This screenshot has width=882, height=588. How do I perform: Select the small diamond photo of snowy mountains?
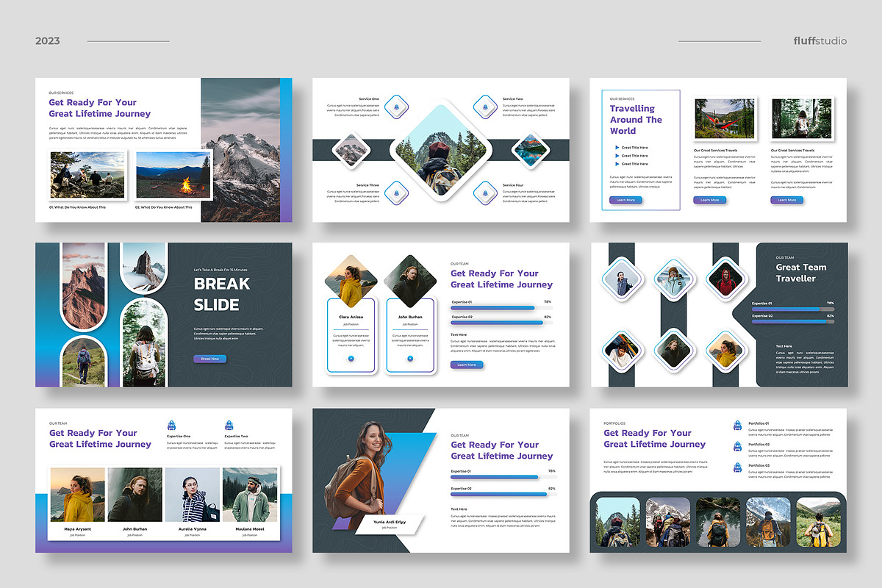351,150
